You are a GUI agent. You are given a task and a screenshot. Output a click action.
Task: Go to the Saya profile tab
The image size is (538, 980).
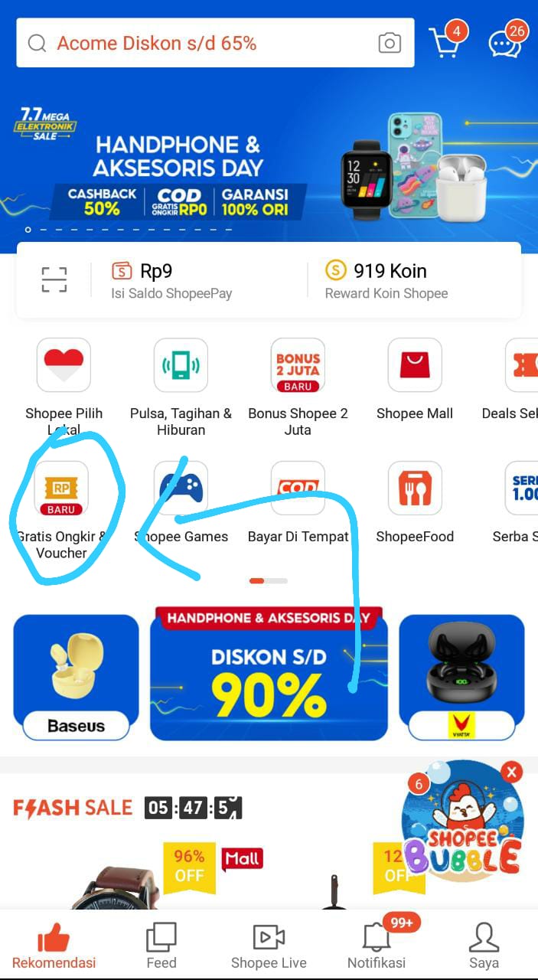[x=484, y=946]
